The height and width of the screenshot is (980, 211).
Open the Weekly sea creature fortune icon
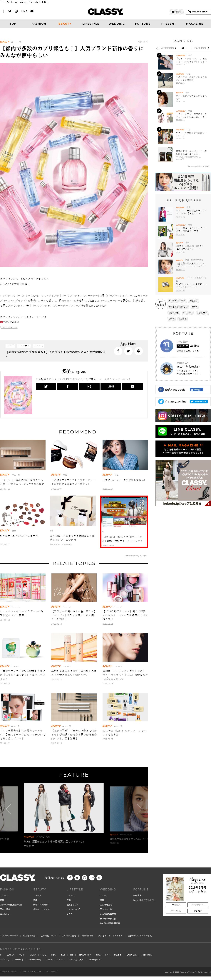point(166,368)
